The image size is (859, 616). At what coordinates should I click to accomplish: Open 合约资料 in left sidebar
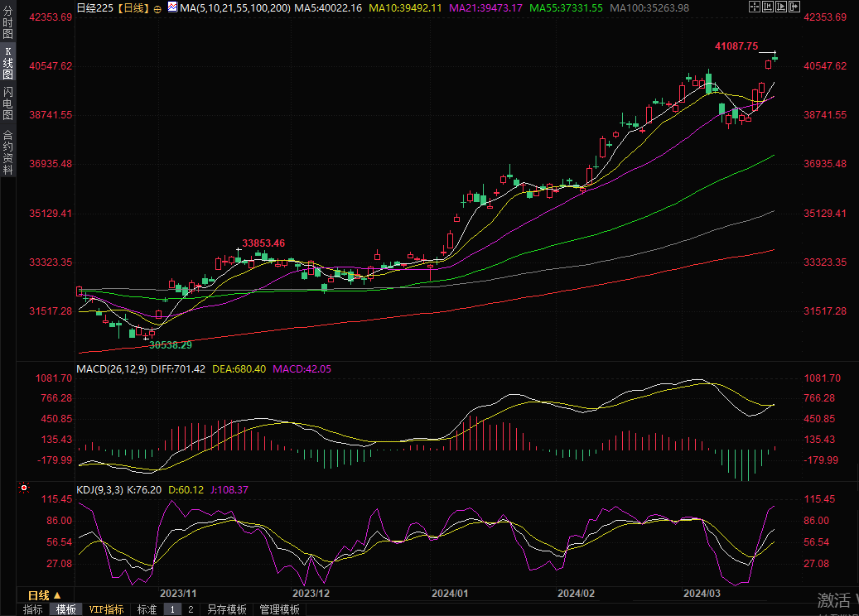click(x=7, y=152)
